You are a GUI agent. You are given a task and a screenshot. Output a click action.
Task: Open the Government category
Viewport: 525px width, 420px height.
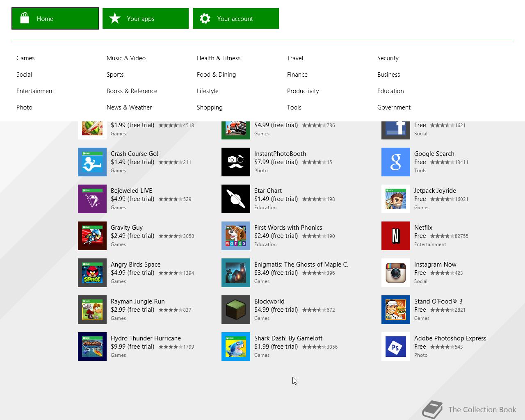[394, 107]
